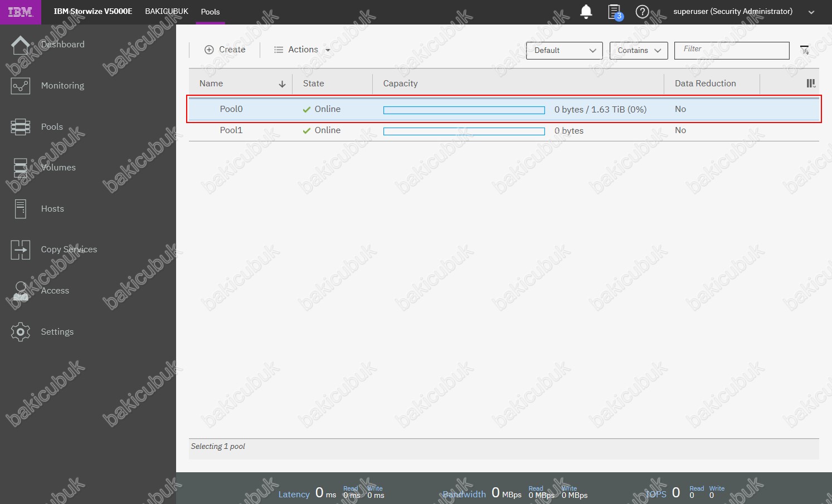The image size is (832, 504).
Task: Click the Latency performance label
Action: (294, 494)
